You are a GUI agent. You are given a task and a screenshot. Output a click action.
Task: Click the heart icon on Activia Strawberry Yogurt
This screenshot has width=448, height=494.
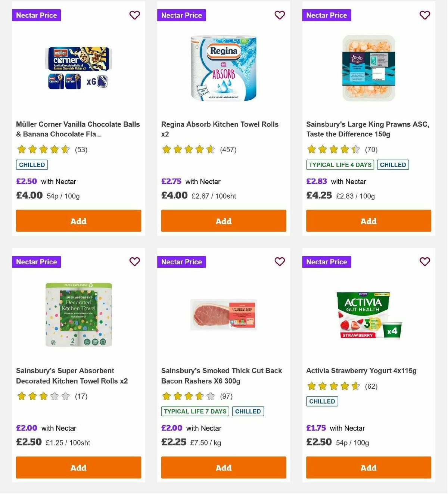[425, 262]
